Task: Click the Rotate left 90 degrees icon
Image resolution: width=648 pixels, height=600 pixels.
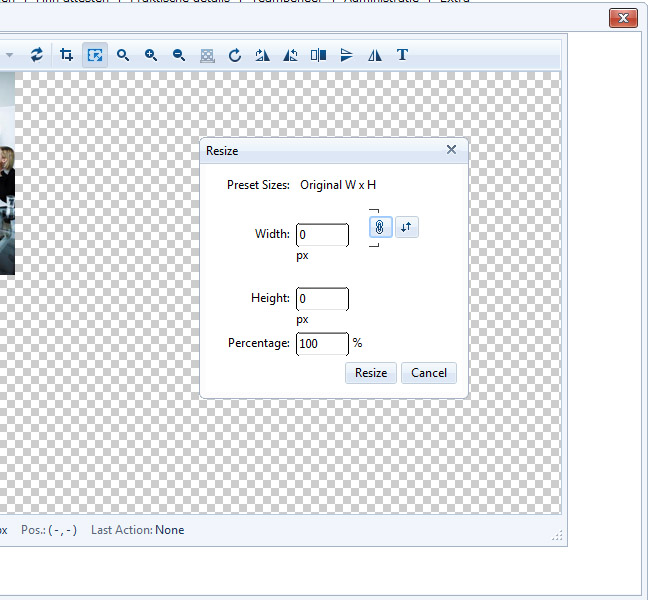Action: (291, 55)
